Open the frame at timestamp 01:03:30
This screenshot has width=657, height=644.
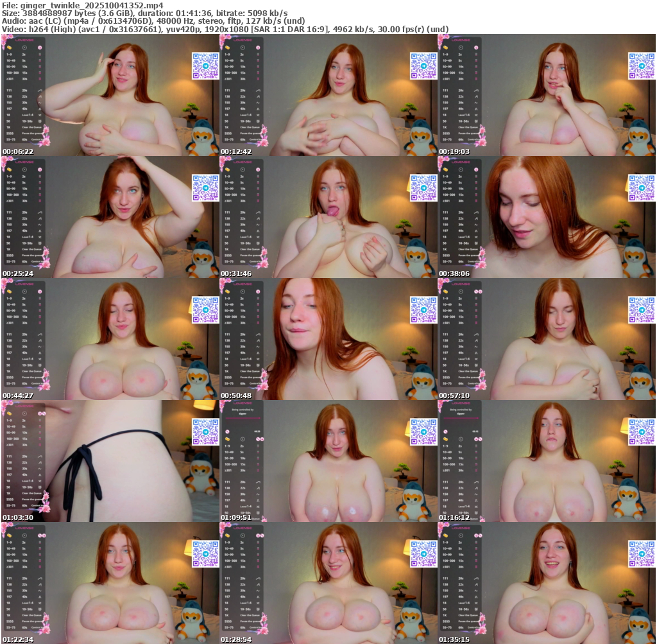click(110, 461)
